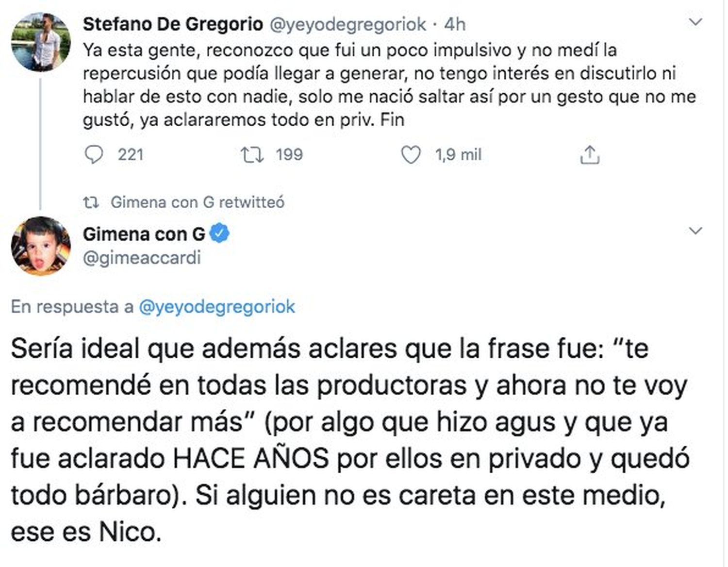
Task: Follow the 'En respuesta a @yeyodegregoriok' mention link
Action: pyautogui.click(x=217, y=307)
